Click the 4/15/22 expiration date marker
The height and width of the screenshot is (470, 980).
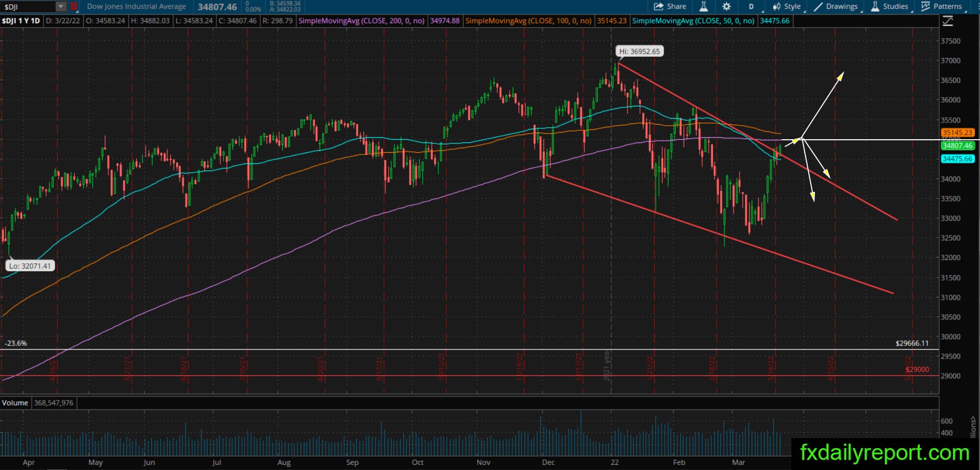[x=830, y=368]
